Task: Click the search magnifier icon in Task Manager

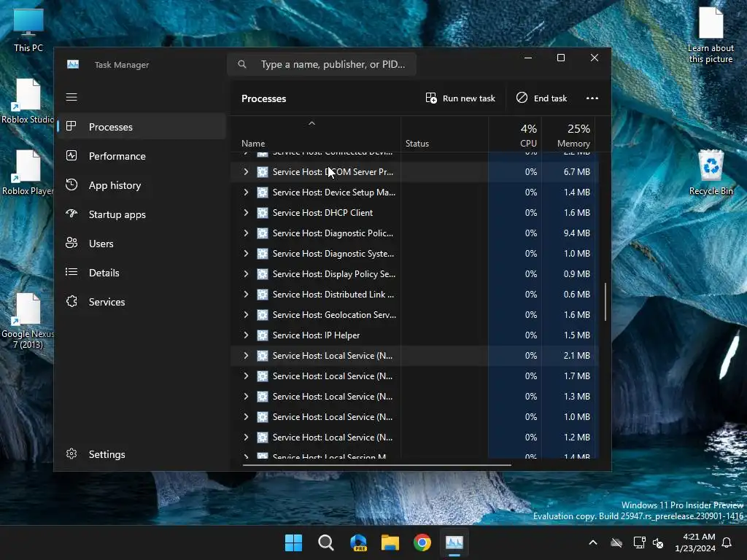Action: pos(242,64)
